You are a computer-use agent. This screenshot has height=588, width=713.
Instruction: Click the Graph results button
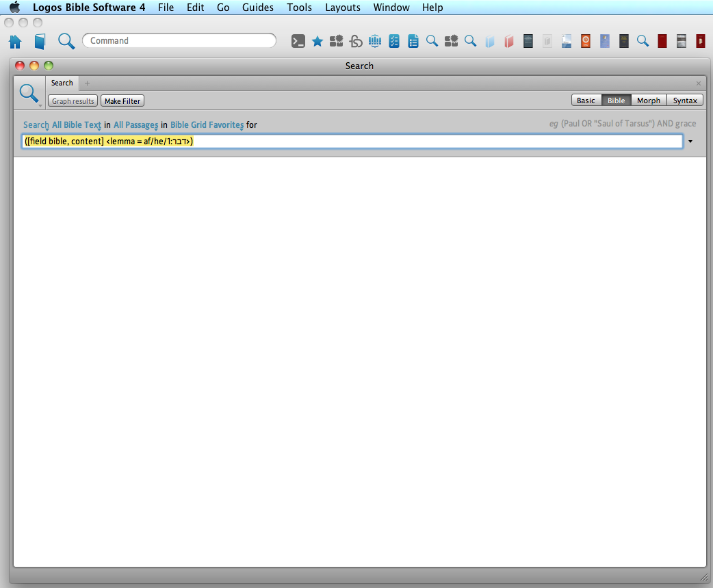pos(73,101)
